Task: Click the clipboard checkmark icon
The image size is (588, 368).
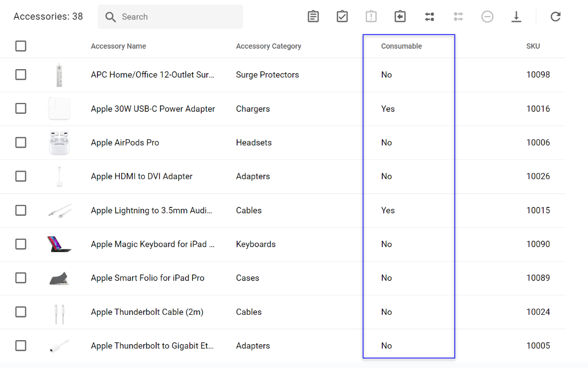Action: click(342, 16)
